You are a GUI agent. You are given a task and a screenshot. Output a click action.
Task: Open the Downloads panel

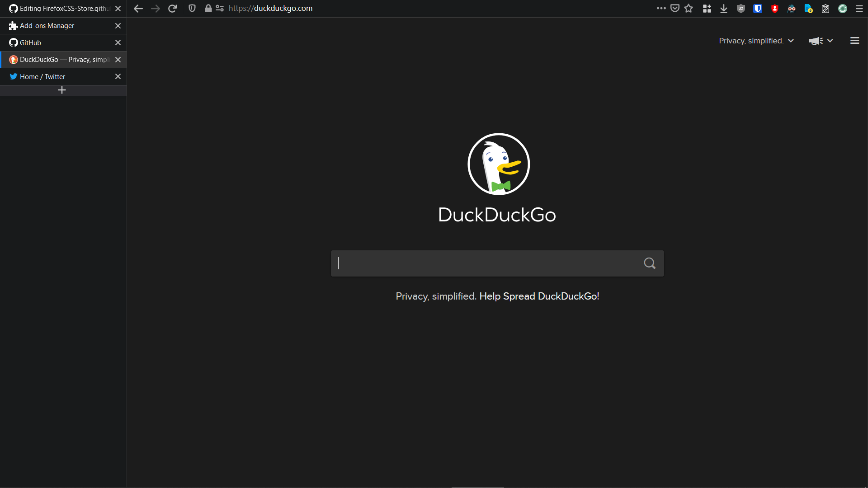pos(724,9)
